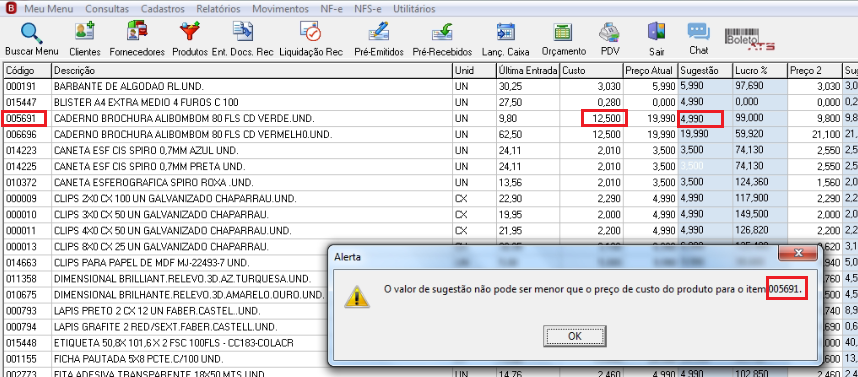Close the Alerta dialog
The image size is (858, 377).
pos(798,253)
